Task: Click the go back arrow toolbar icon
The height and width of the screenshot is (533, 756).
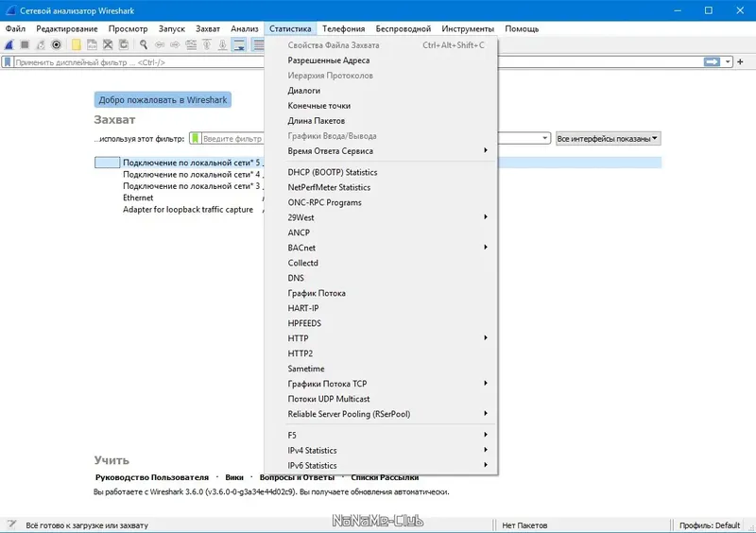Action: (159, 44)
